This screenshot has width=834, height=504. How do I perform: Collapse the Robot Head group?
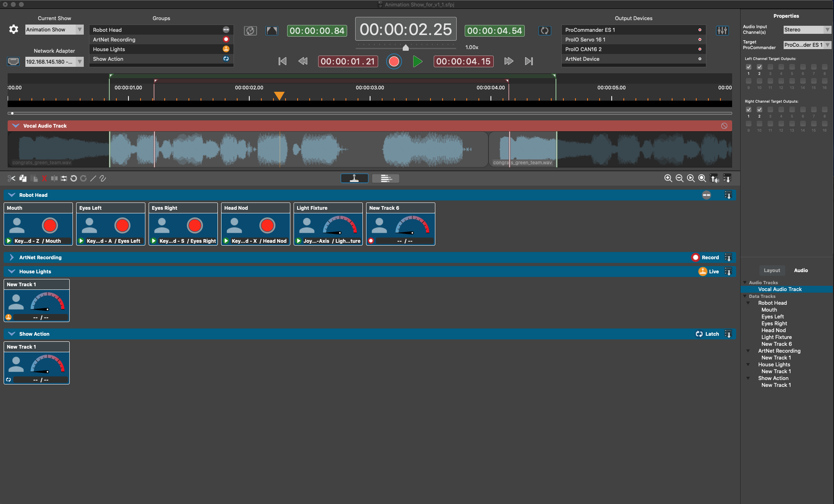click(12, 195)
